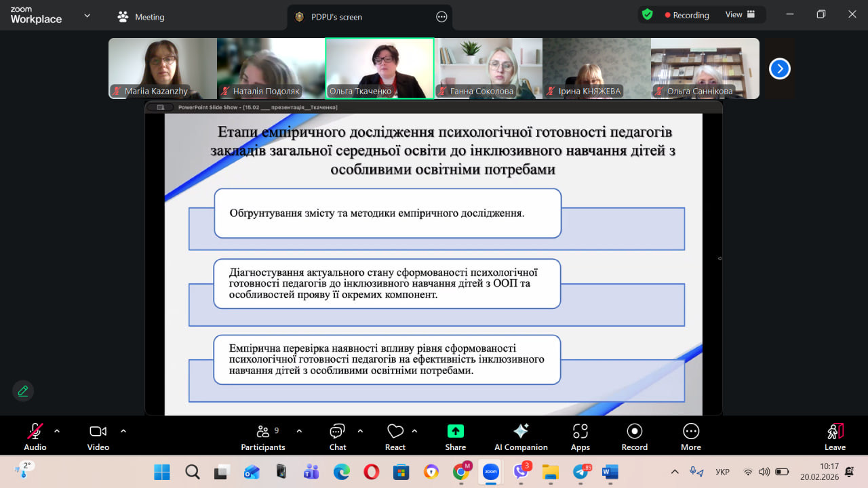Open the View layout menu
868x488 pixels.
pos(741,15)
